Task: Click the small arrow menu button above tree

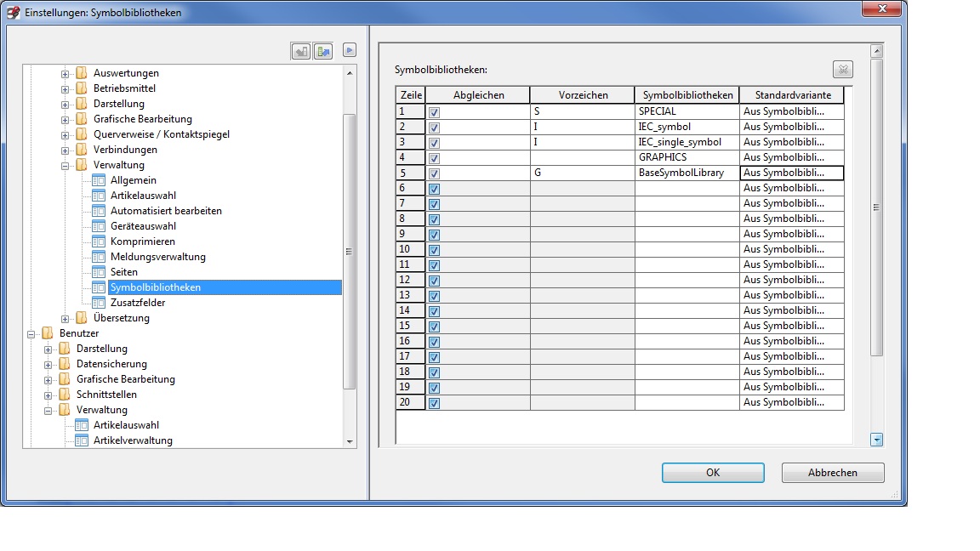Action: pyautogui.click(x=350, y=50)
